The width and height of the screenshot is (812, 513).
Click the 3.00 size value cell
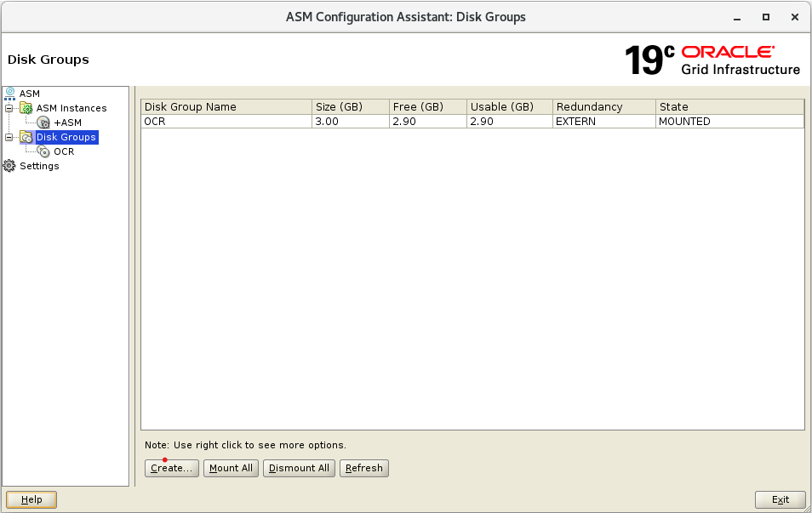[x=351, y=121]
